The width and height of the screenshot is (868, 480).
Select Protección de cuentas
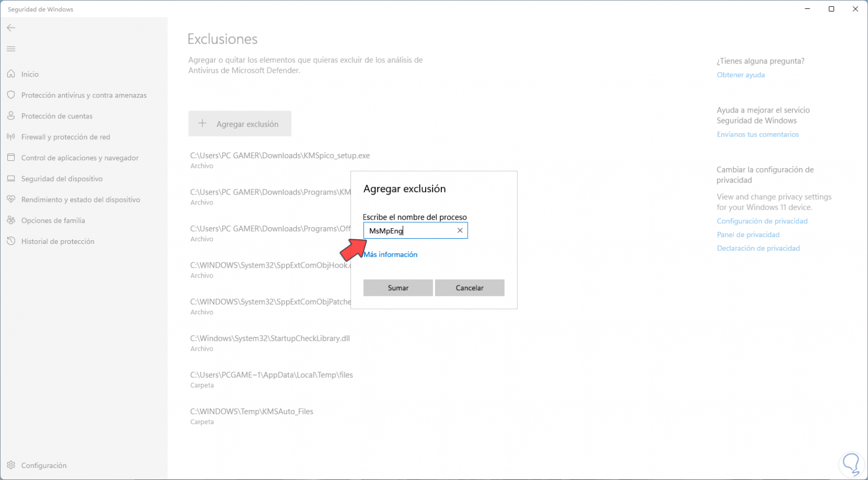[57, 116]
